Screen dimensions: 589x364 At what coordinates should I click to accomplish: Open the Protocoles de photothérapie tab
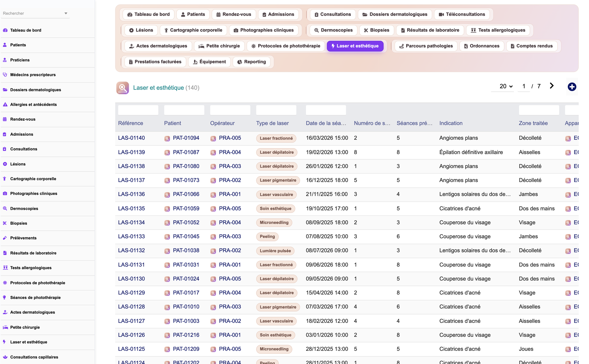tap(285, 46)
